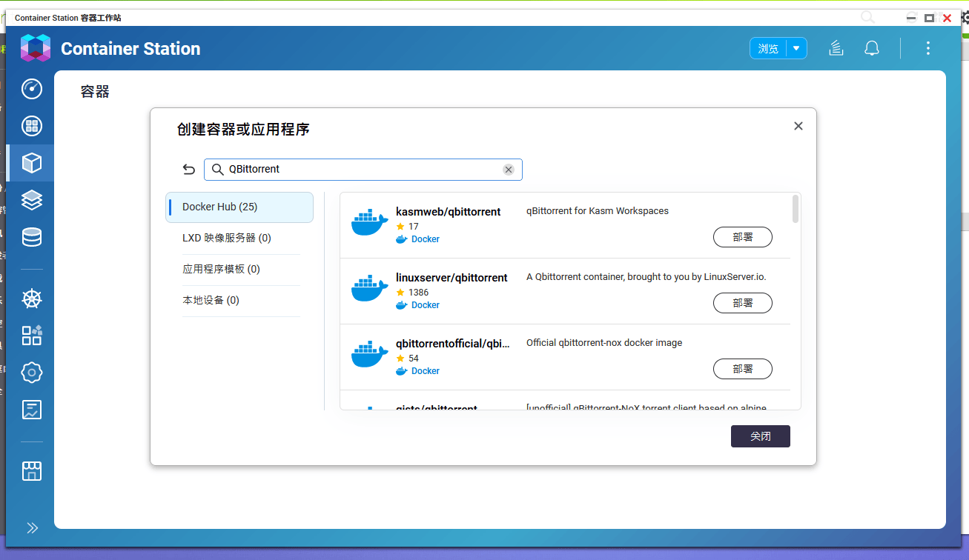Expand the sidebar with double chevron
969x560 pixels.
pos(32,528)
